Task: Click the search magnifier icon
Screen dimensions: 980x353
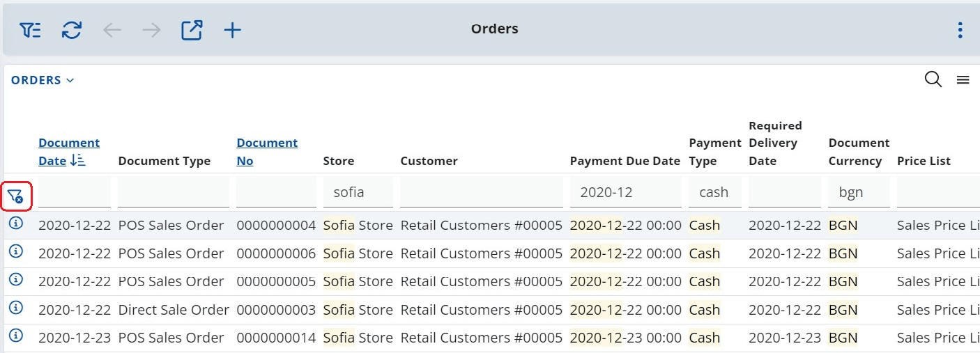Action: pyautogui.click(x=933, y=79)
